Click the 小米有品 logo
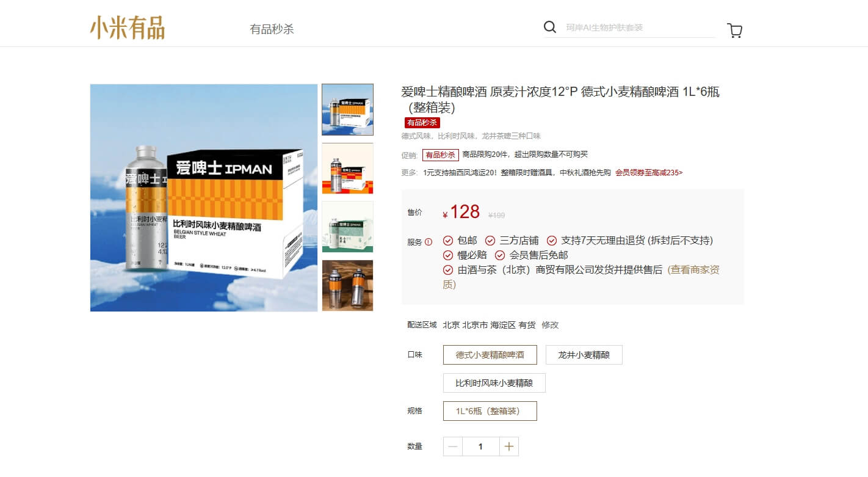Viewport: 868px width, 477px height. [127, 28]
